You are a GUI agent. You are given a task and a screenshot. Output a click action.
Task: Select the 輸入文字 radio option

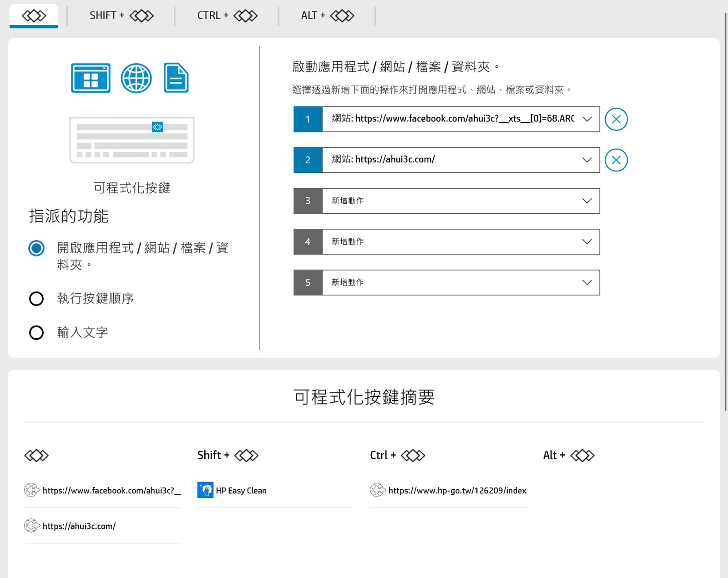(x=36, y=333)
